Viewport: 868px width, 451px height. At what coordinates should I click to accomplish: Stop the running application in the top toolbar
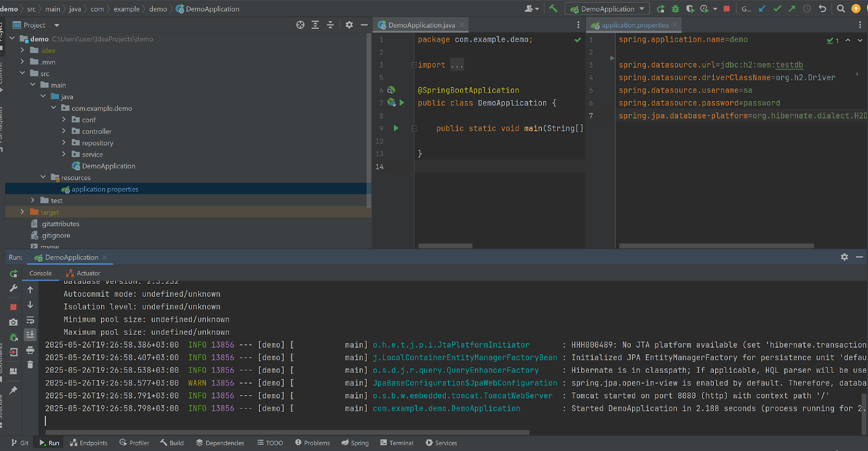coord(726,9)
